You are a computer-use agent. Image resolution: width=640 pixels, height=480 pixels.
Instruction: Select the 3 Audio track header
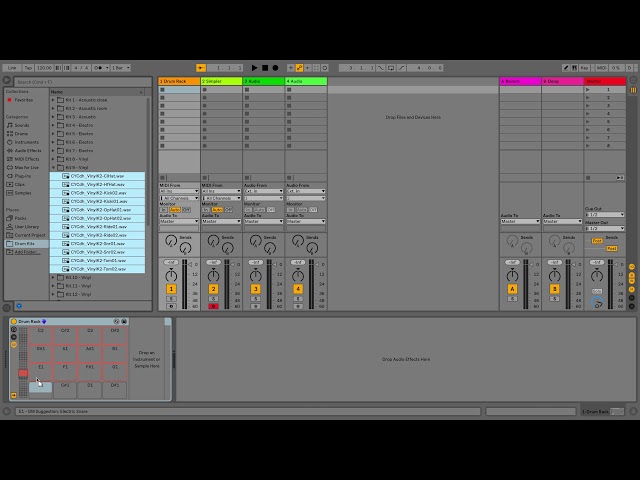pyautogui.click(x=264, y=81)
